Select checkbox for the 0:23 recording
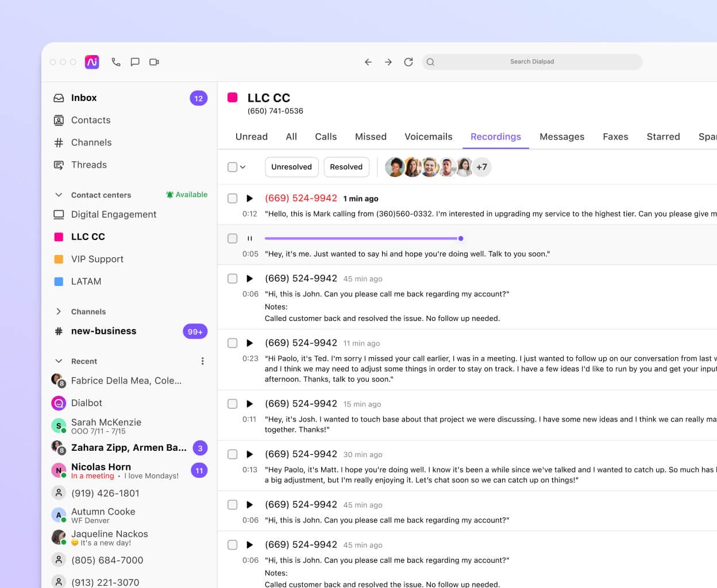The image size is (717, 588). click(233, 343)
